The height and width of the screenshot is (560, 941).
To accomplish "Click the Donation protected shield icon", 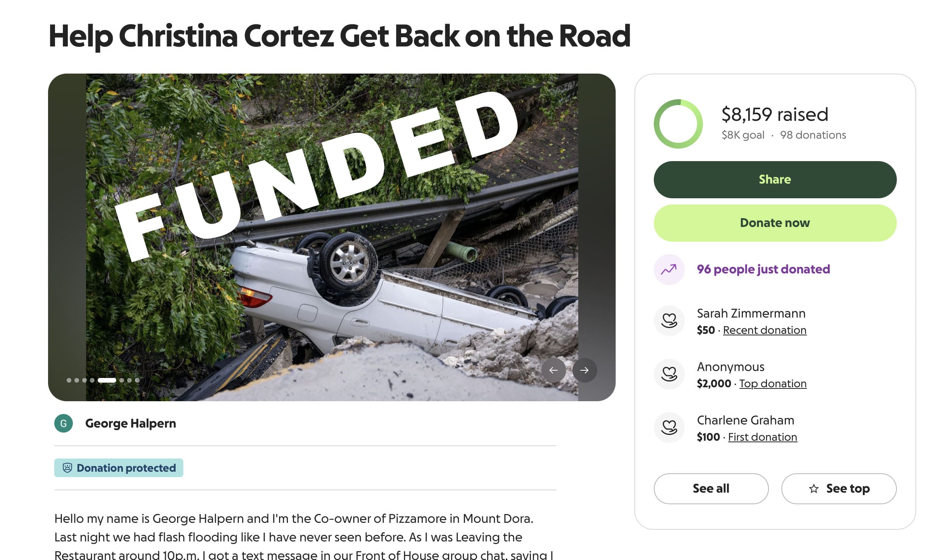I will (67, 468).
